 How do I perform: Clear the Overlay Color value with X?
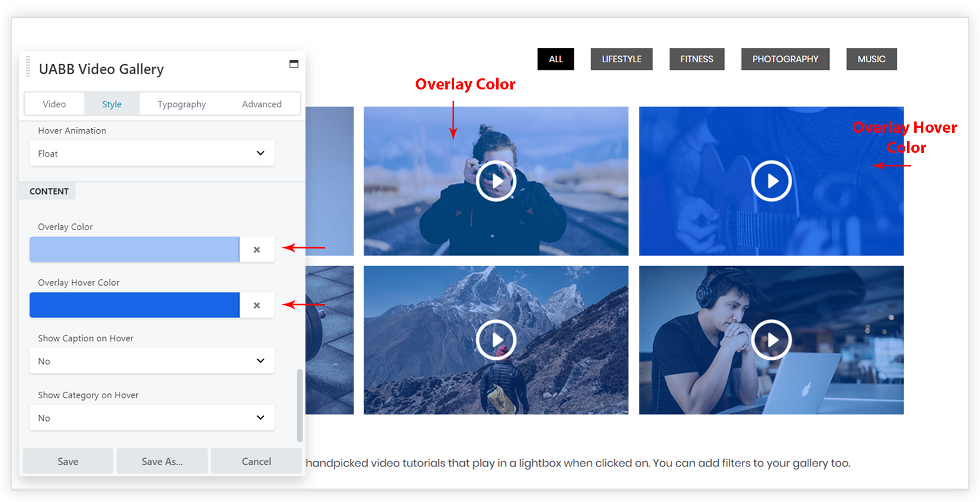point(256,250)
